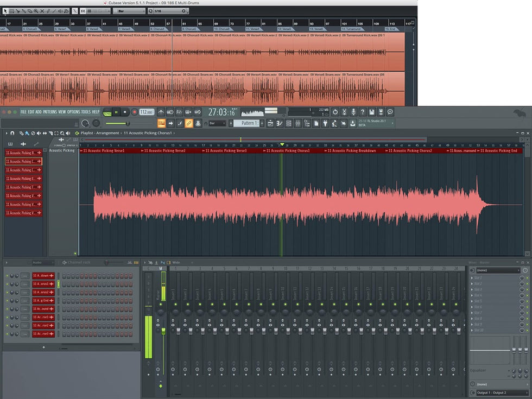The image size is (532, 399).
Task: Open the Output 1 - Output 2 dropdown
Action: pos(499,392)
